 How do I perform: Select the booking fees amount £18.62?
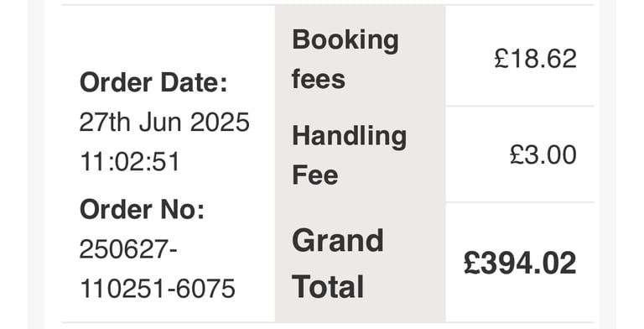click(536, 59)
